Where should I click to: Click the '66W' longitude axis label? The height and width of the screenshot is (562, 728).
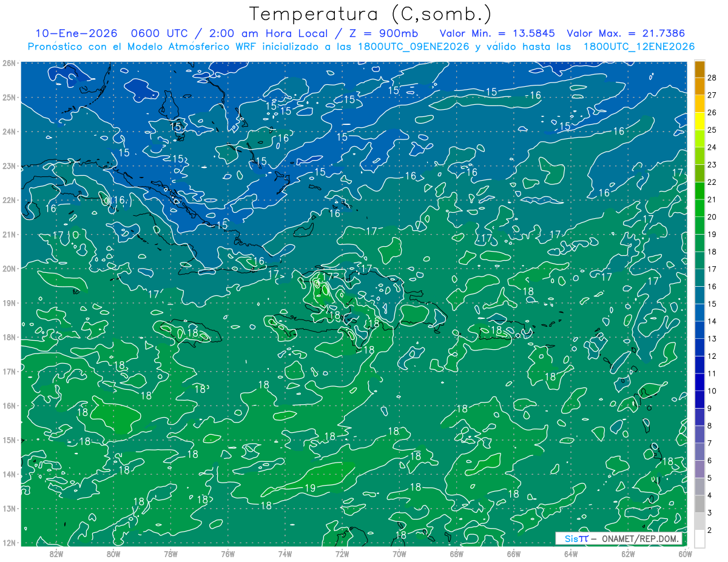513,554
